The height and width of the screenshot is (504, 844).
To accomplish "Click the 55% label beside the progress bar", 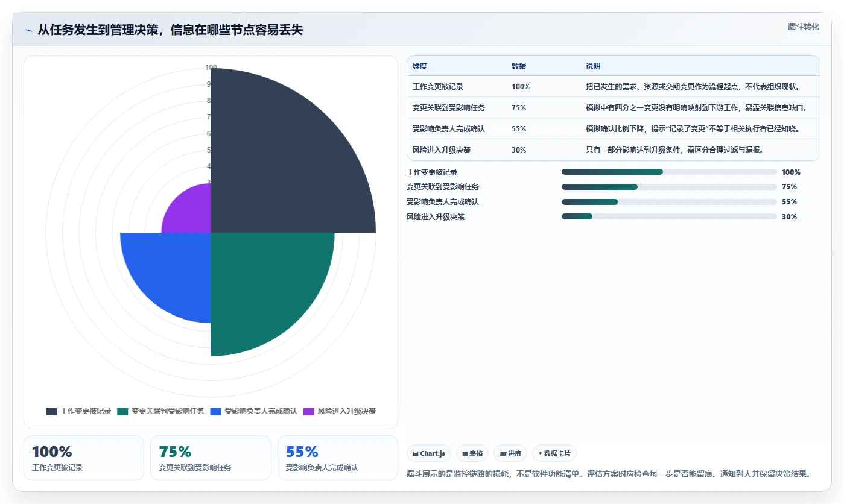I will point(789,202).
